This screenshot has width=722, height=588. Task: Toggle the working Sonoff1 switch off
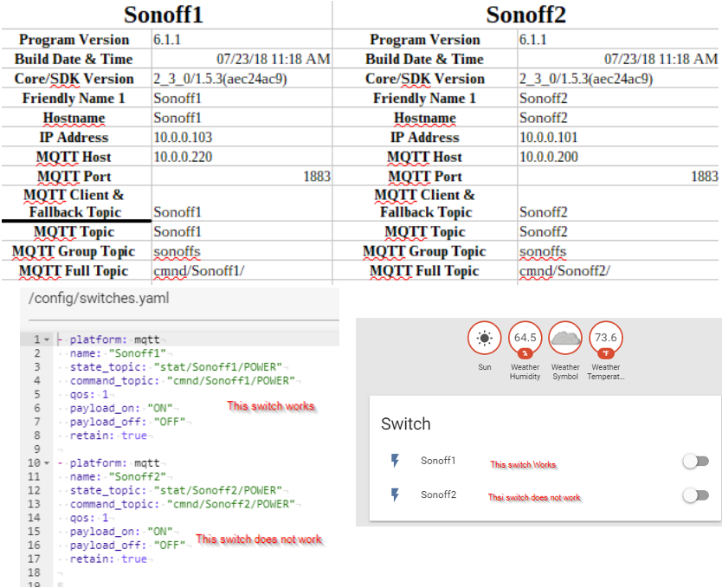click(x=696, y=461)
